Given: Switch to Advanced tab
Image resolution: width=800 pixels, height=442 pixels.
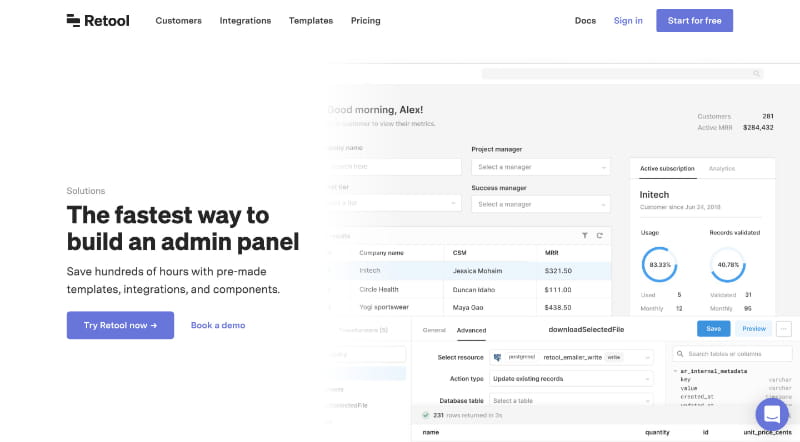Looking at the screenshot, I should coord(471,330).
